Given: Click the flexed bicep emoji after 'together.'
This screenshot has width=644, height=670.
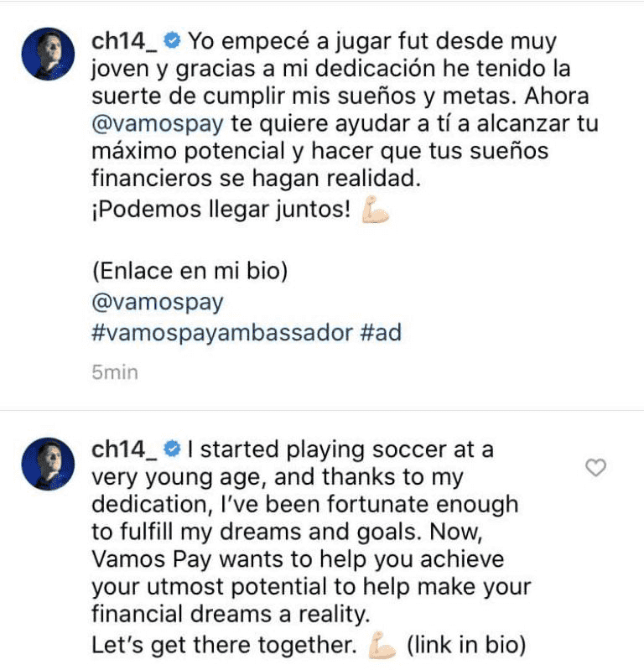Looking at the screenshot, I should [385, 645].
